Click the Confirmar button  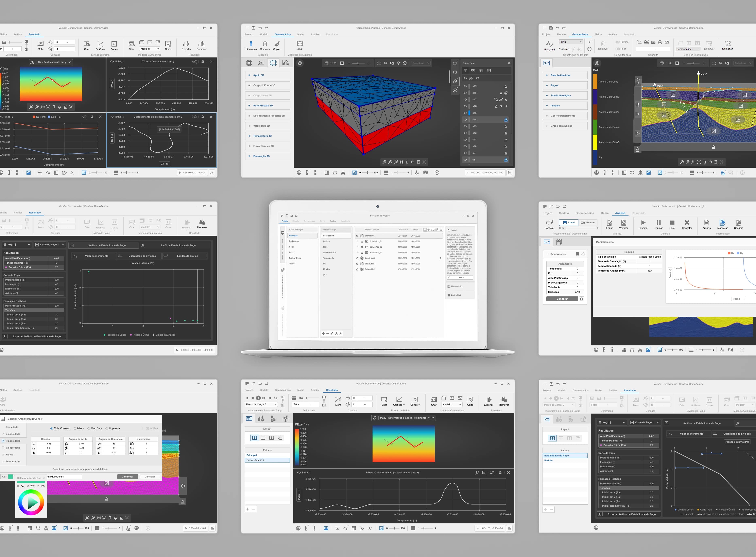127,477
